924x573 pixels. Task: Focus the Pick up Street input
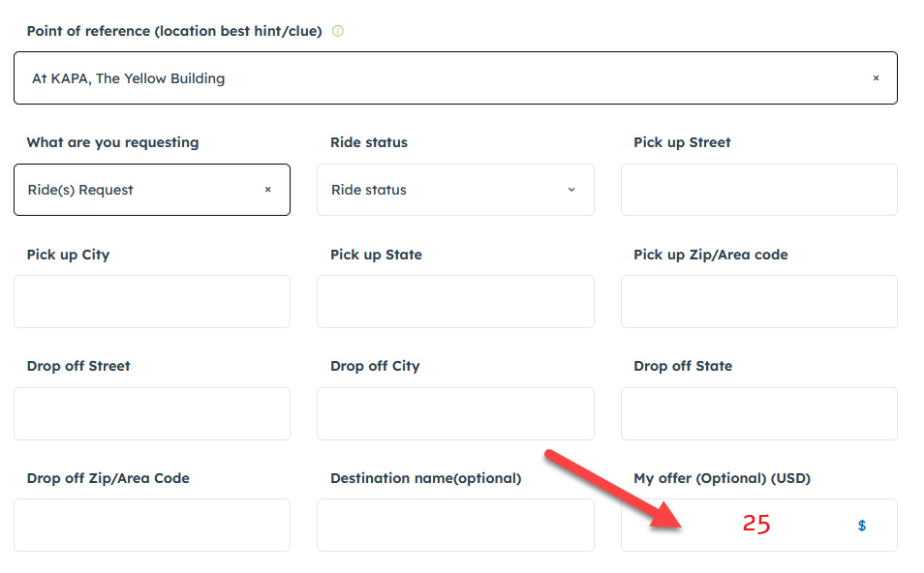pos(758,190)
